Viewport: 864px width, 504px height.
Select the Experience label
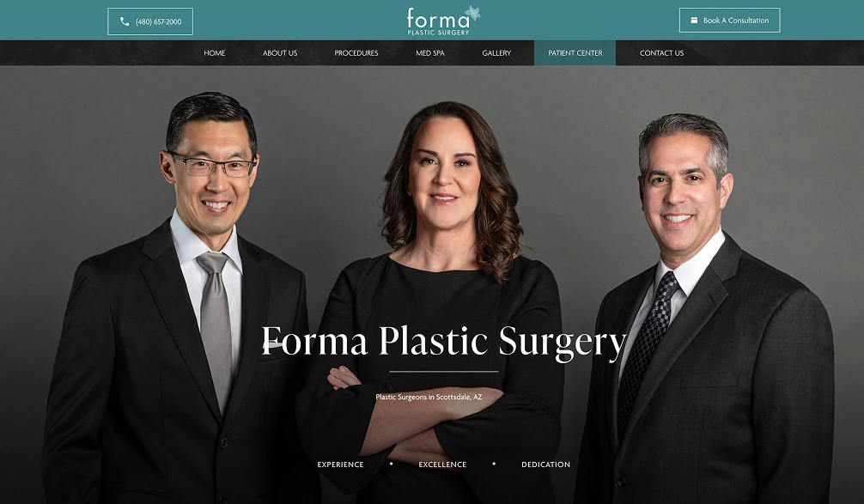pyautogui.click(x=340, y=465)
